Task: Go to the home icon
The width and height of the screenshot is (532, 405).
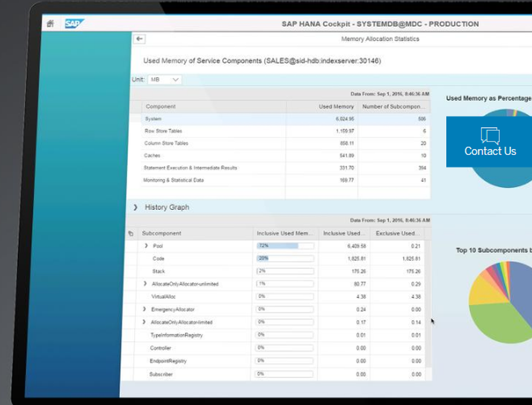Action: pos(50,23)
